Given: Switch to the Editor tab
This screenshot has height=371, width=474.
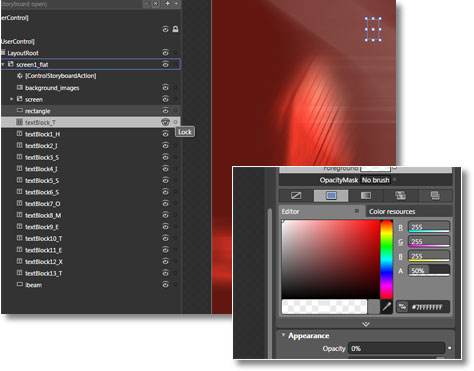Looking at the screenshot, I should tap(290, 211).
